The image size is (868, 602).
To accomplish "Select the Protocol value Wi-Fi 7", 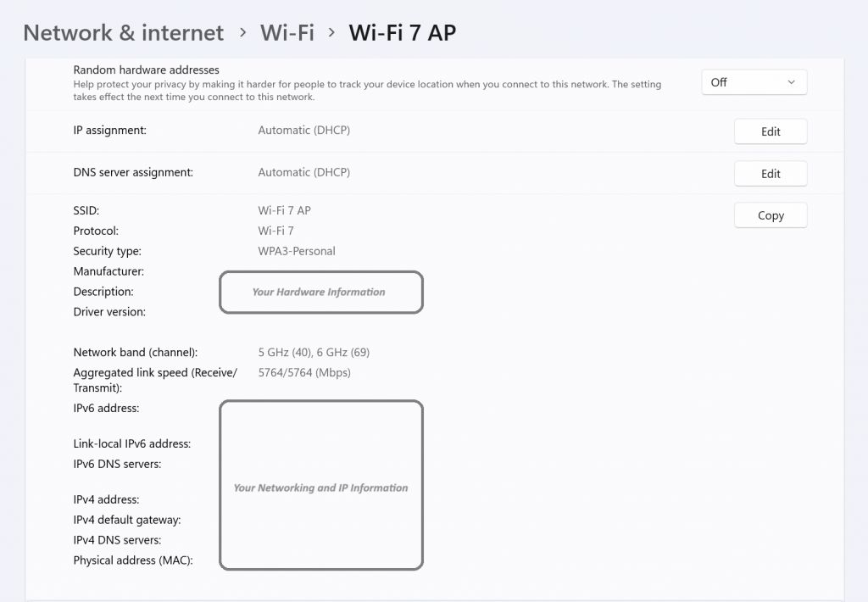I will tap(277, 231).
